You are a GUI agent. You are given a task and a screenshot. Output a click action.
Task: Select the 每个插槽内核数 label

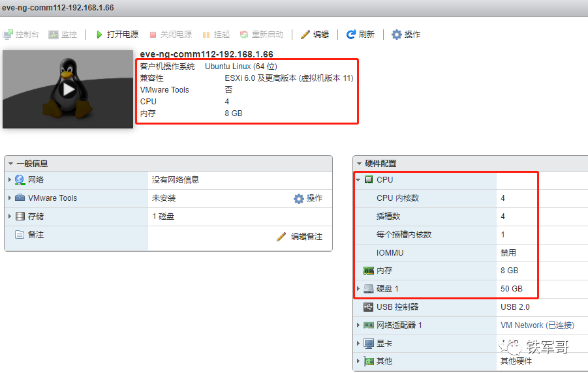click(404, 235)
